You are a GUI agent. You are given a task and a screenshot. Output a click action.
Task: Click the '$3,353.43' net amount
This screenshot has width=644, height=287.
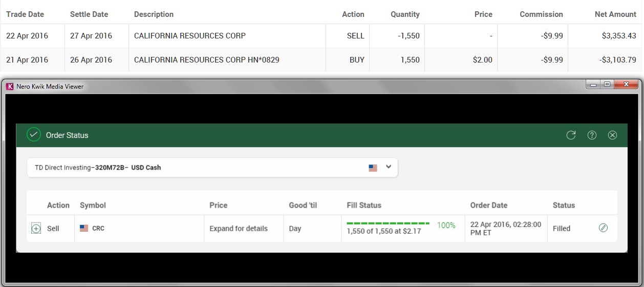[x=619, y=36]
